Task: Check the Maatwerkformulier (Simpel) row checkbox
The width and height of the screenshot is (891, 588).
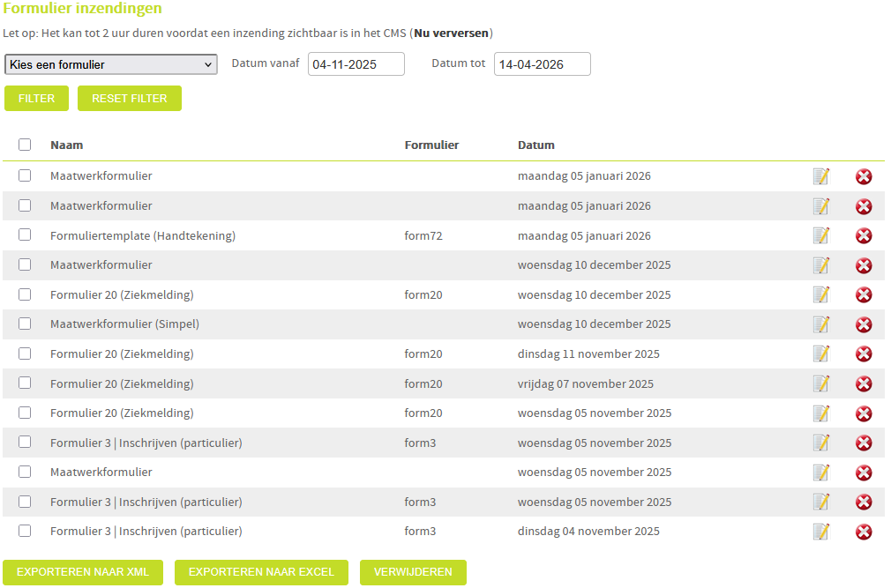Action: coord(25,324)
